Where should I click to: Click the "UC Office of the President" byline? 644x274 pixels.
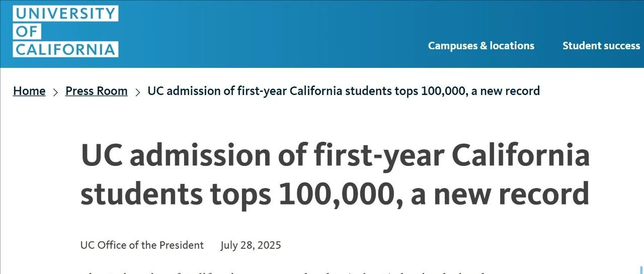(142, 245)
